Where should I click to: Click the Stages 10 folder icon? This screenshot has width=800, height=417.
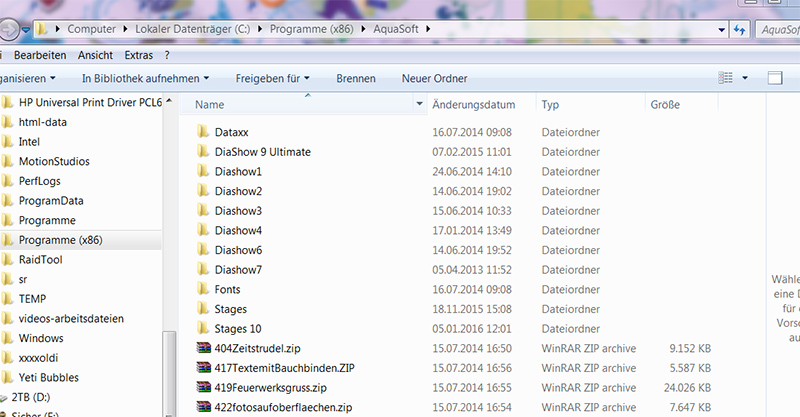coord(203,328)
